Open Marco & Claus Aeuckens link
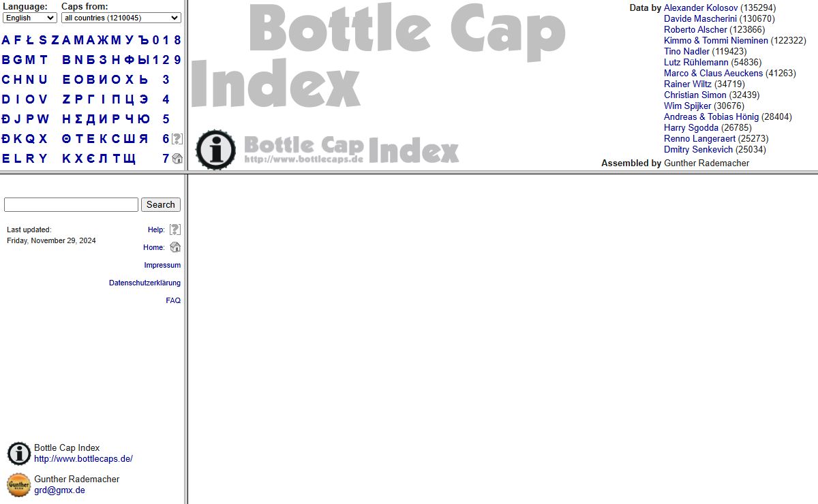The width and height of the screenshot is (818, 504). click(x=714, y=74)
